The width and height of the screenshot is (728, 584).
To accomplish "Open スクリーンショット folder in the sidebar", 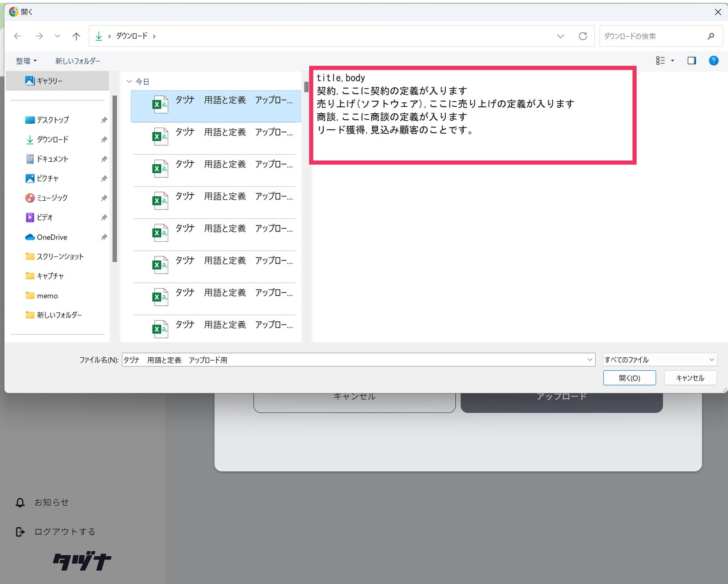I will click(60, 257).
